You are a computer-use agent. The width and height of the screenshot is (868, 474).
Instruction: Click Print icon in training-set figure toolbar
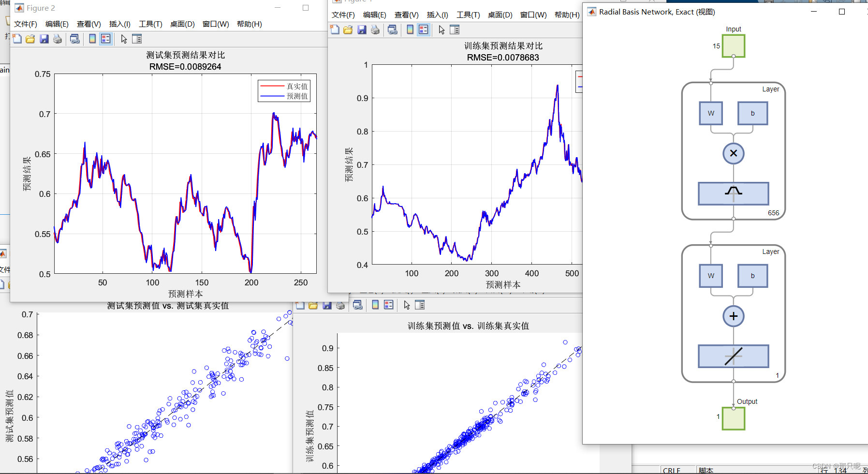pos(375,30)
